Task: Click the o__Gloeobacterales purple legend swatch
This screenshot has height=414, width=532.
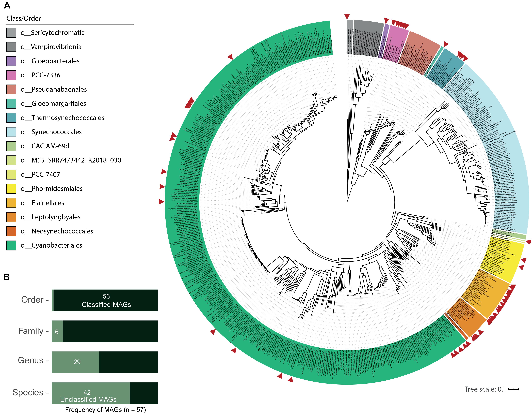Action: 11,61
